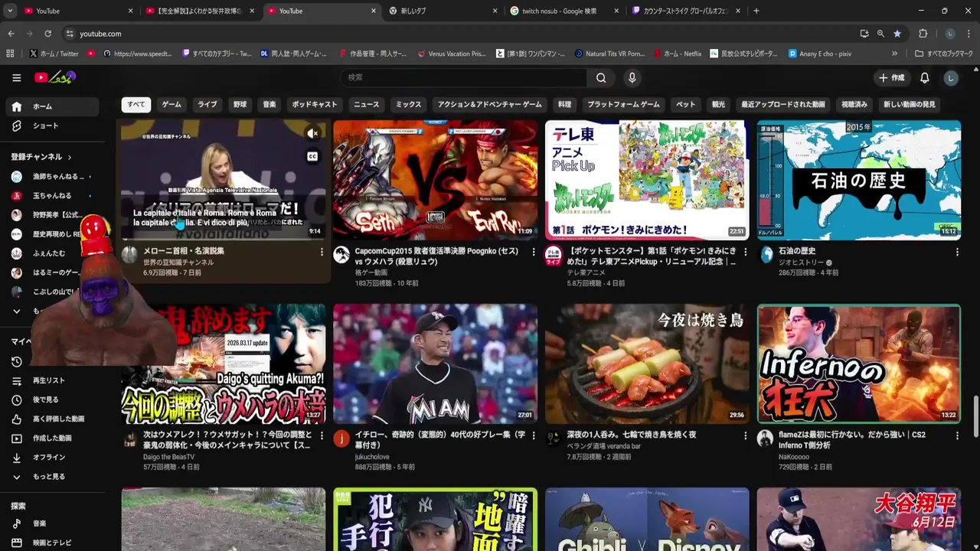The height and width of the screenshot is (551, 980).
Task: Click the YouTube logo
Action: [54, 77]
